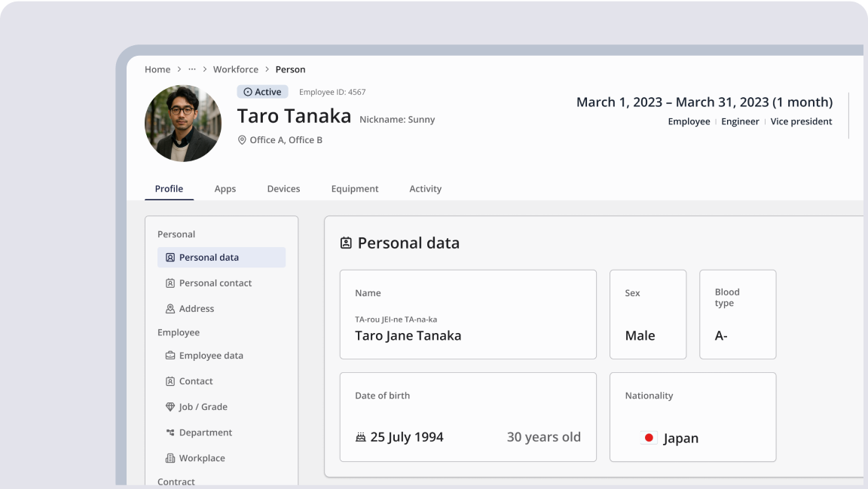Click the Personal contact sidebar icon
The width and height of the screenshot is (868, 489).
[170, 283]
